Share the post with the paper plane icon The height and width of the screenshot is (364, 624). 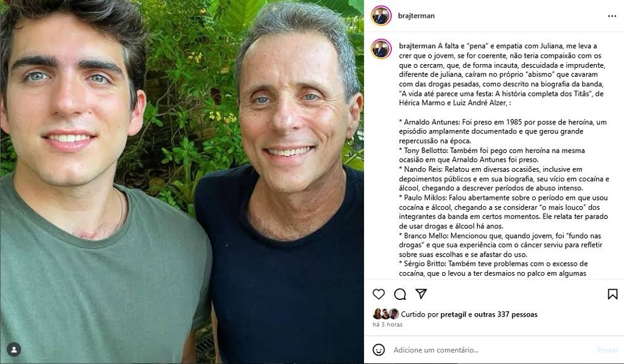tap(421, 294)
